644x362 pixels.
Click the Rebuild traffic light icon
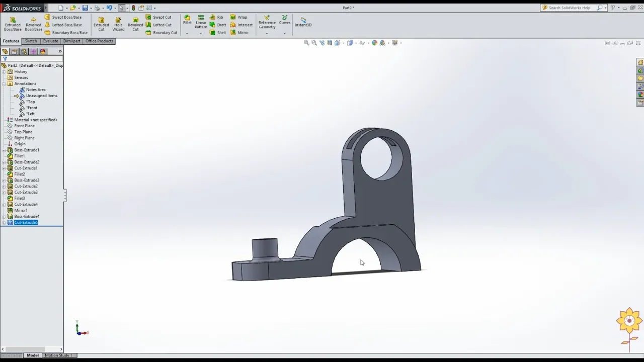(x=133, y=8)
